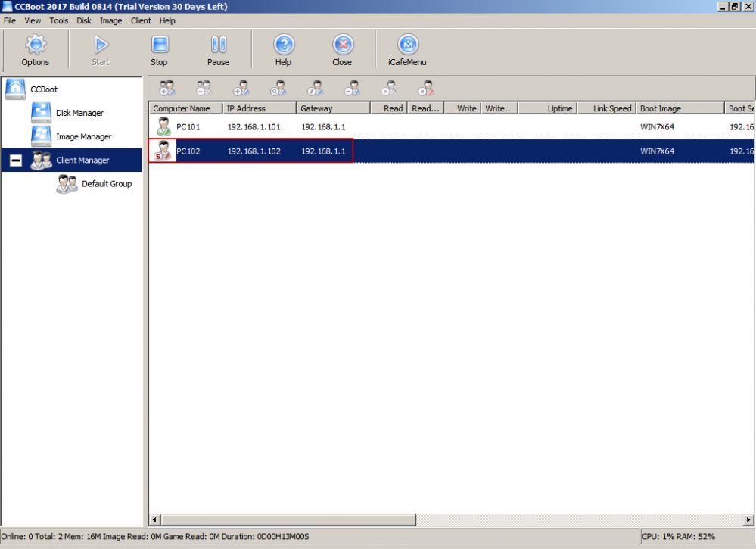Click IP address 192.168.1.101

[254, 127]
